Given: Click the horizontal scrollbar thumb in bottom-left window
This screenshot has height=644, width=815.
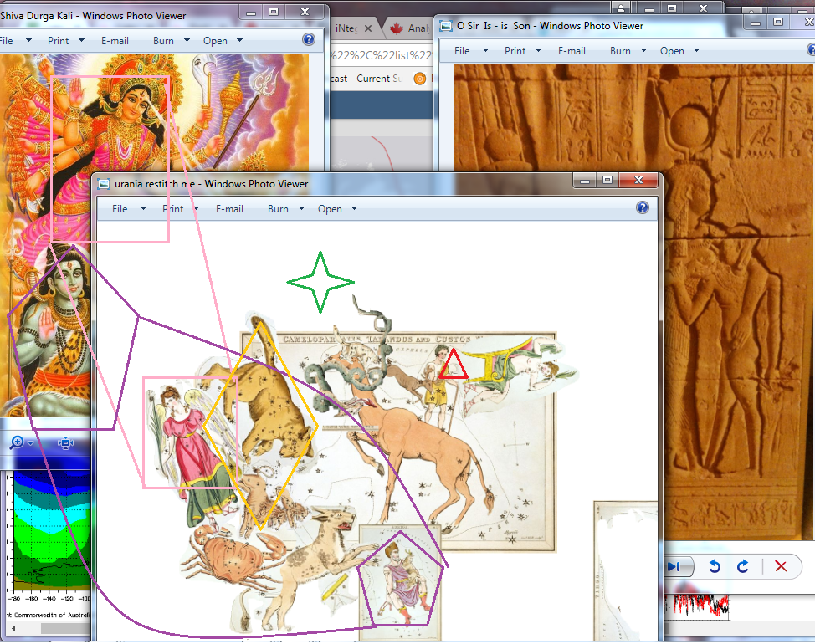Looking at the screenshot, I should click(66, 628).
